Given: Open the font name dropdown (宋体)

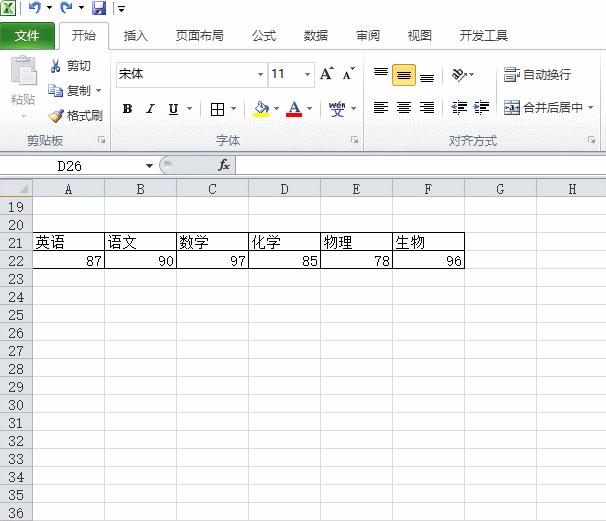Looking at the screenshot, I should point(260,74).
